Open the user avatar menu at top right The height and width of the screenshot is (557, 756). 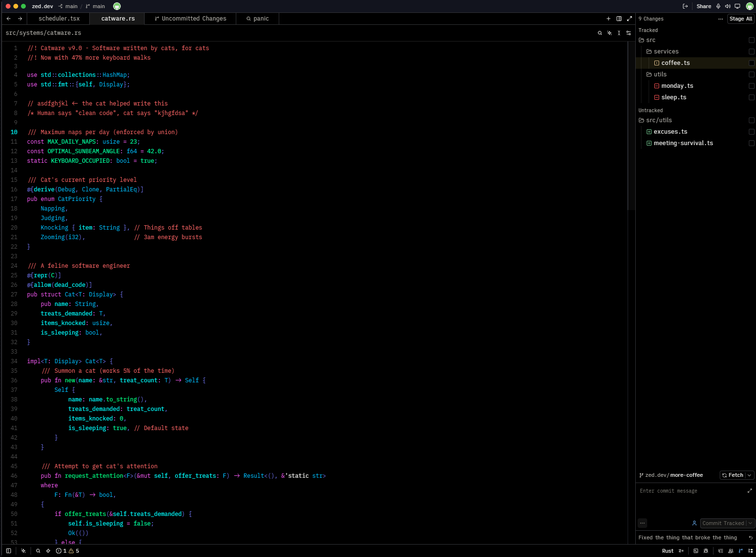point(750,6)
